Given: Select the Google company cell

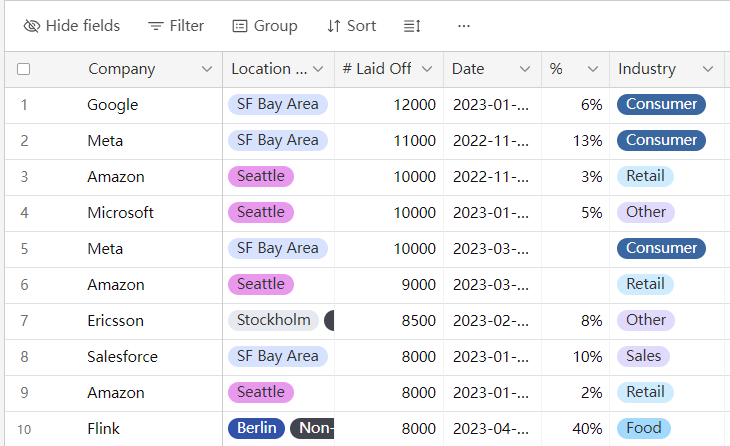Looking at the screenshot, I should (114, 105).
